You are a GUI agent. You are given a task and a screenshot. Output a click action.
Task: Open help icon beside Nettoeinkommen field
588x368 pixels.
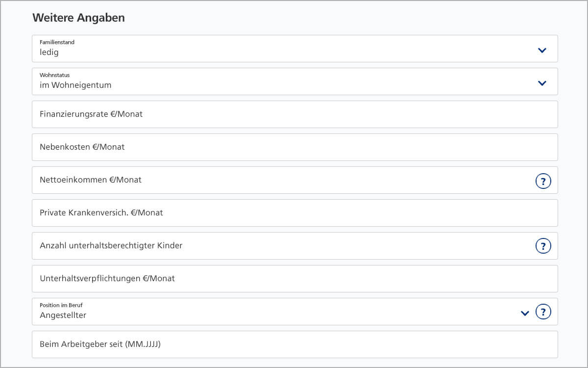pyautogui.click(x=543, y=182)
